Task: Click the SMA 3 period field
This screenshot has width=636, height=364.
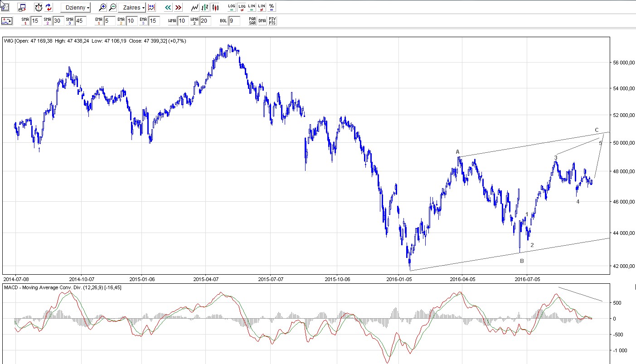Action: (x=81, y=21)
